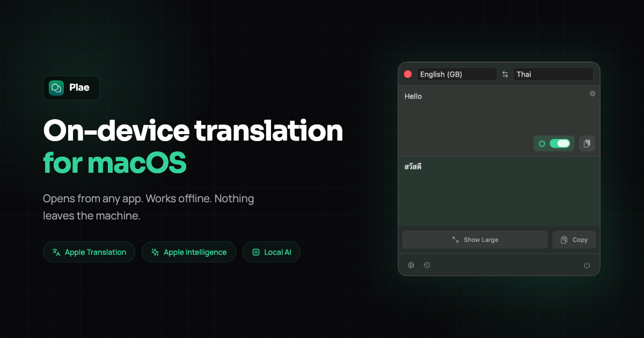Open translation history with the clock icon
644x338 pixels.
427,264
